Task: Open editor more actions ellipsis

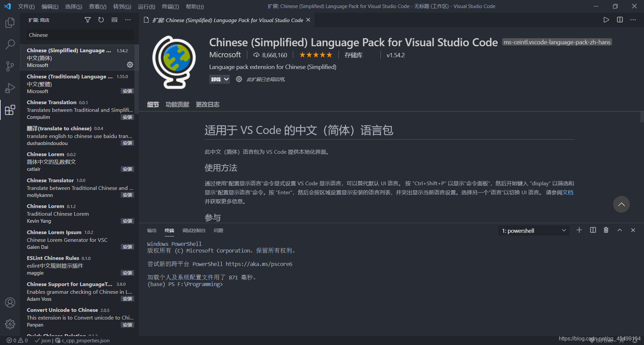Action: click(633, 20)
